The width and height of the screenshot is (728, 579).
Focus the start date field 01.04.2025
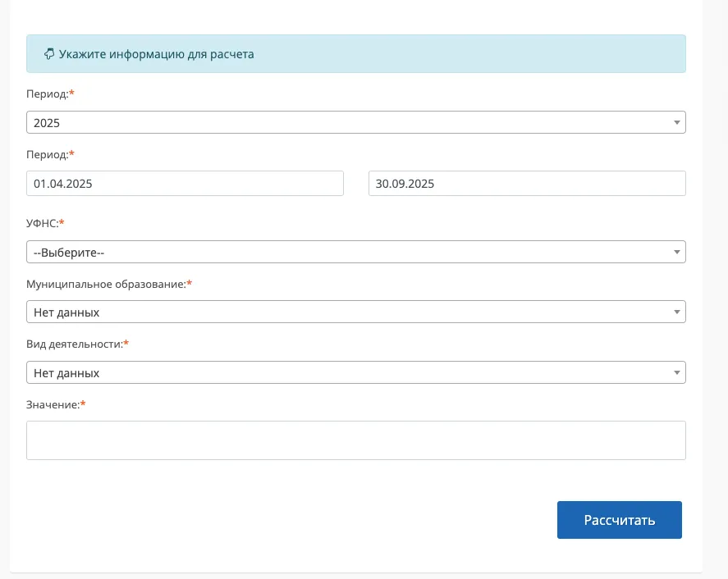pos(185,184)
